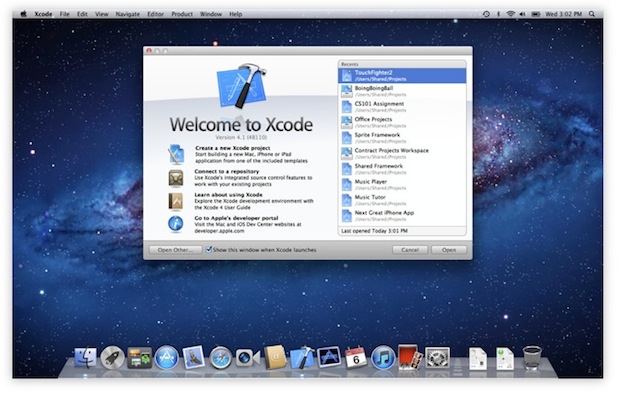Open the View menu
This screenshot has width=620, height=394.
[x=102, y=14]
